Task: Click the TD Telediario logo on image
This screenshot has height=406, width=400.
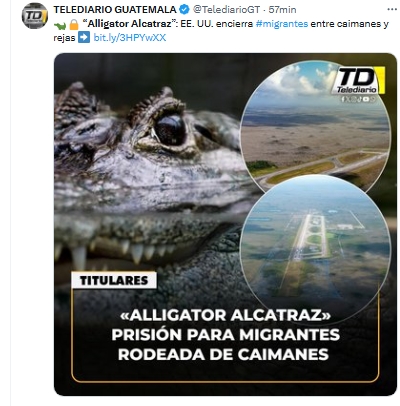Action: pos(358,80)
